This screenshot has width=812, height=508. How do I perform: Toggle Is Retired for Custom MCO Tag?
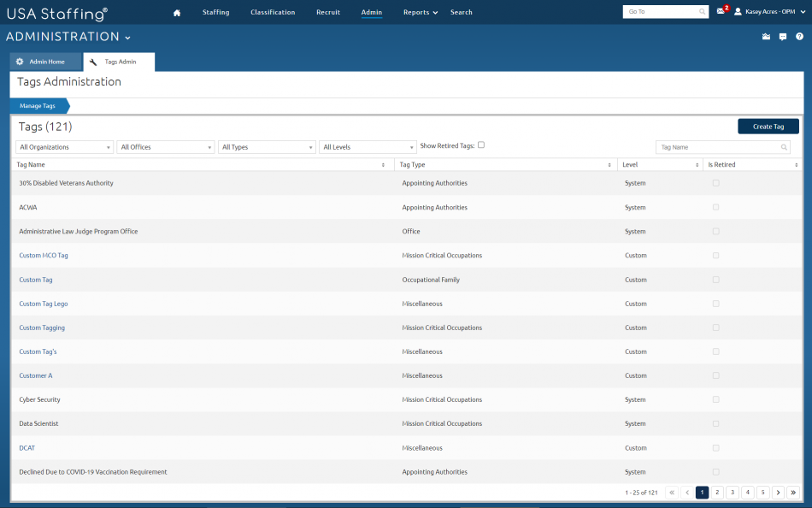tap(716, 255)
